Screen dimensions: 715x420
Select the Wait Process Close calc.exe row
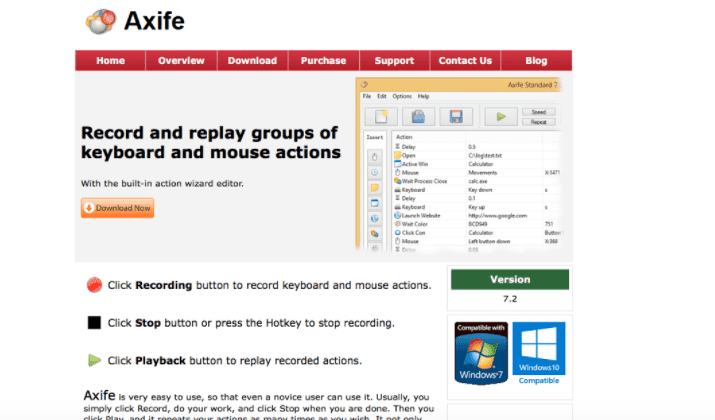[477, 181]
